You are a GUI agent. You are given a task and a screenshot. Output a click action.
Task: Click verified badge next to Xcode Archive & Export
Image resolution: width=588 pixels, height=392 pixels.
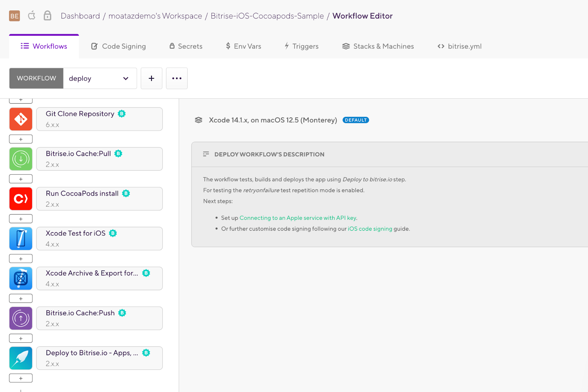(x=146, y=273)
